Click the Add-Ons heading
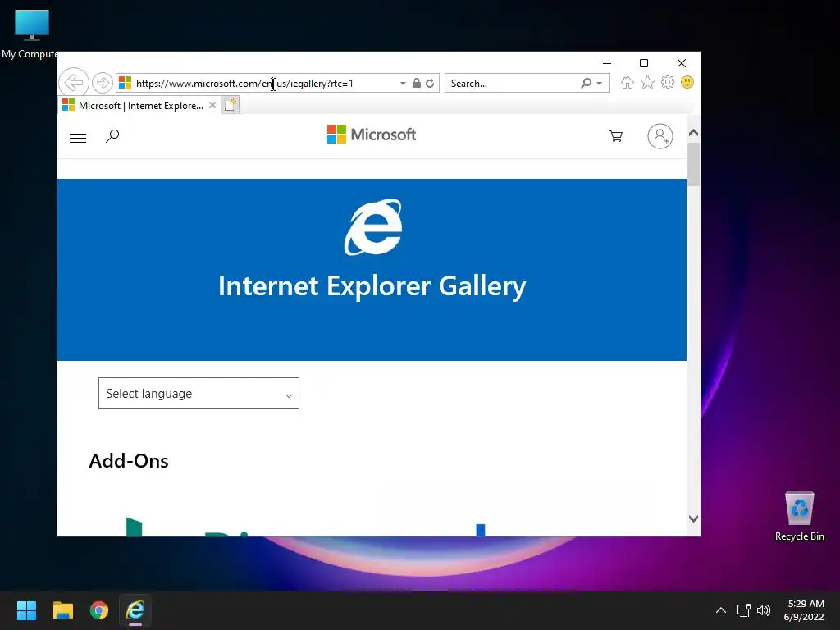Image resolution: width=840 pixels, height=630 pixels. click(129, 461)
